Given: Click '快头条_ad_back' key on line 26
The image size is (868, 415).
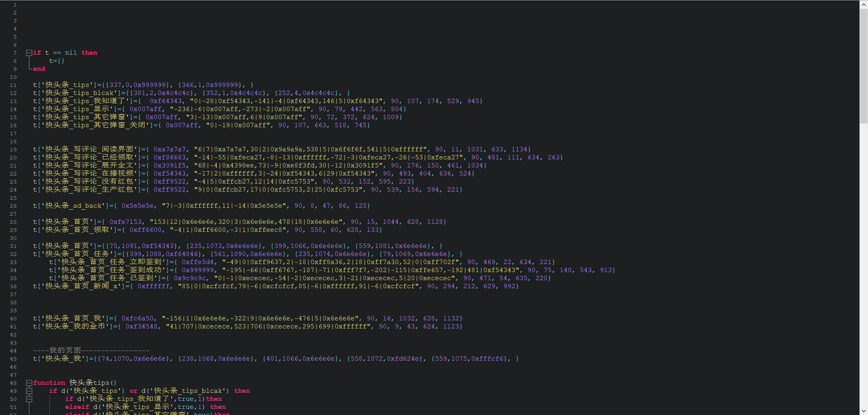Looking at the screenshot, I should pos(73,206).
